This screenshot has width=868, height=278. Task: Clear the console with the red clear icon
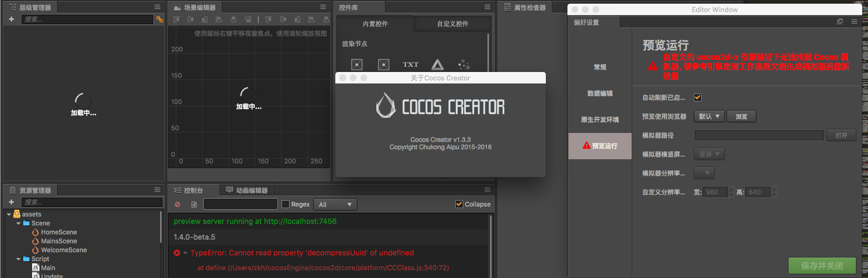(177, 204)
